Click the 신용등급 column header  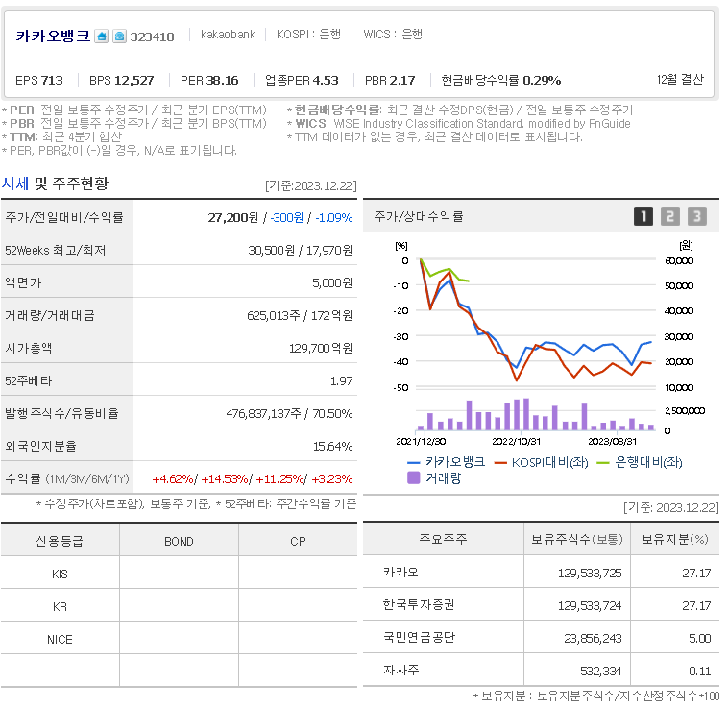[60, 542]
